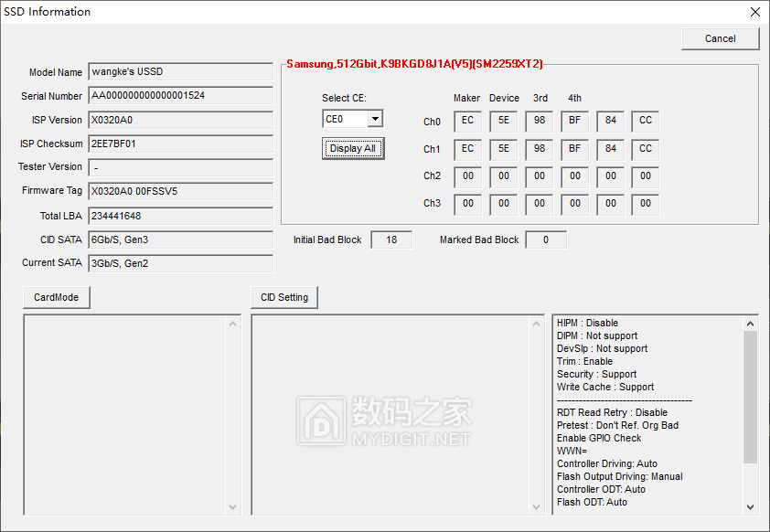Click the 'RDT Read Retry : Disable' line
The image size is (770, 532).
click(x=612, y=412)
